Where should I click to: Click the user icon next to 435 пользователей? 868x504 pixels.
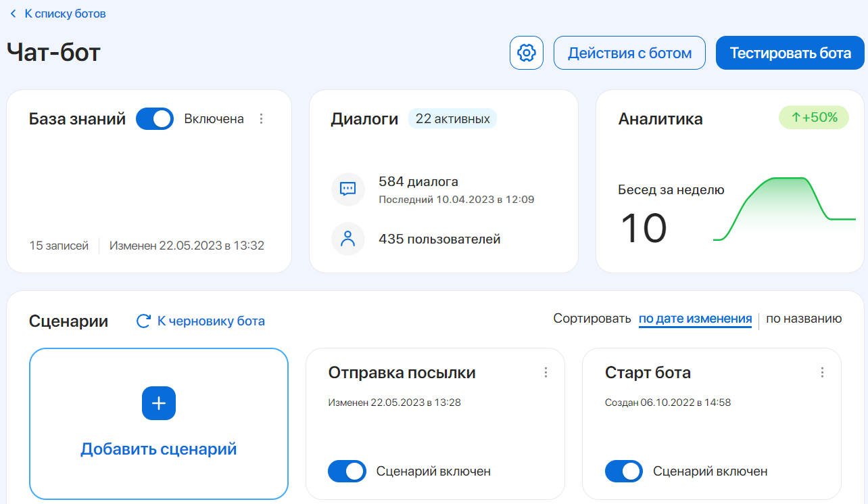[x=348, y=238]
